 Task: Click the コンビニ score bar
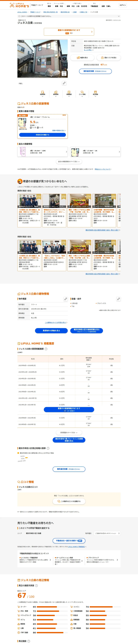click(x=105, y=607)
